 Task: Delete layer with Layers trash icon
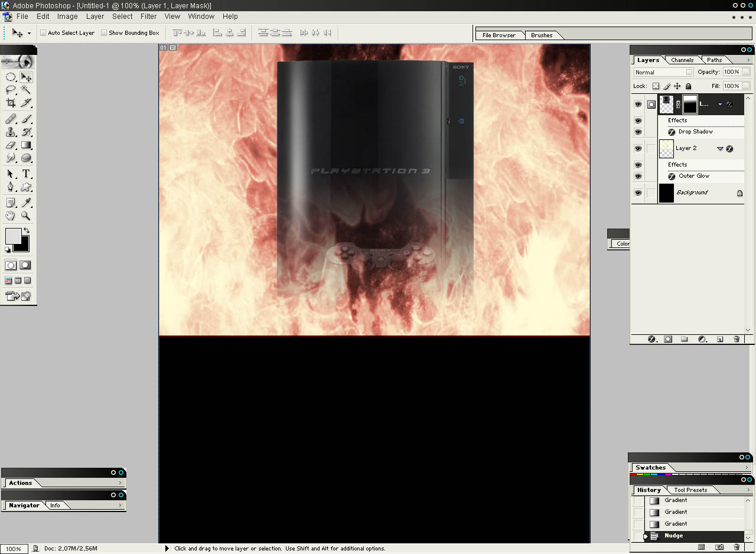coord(737,339)
